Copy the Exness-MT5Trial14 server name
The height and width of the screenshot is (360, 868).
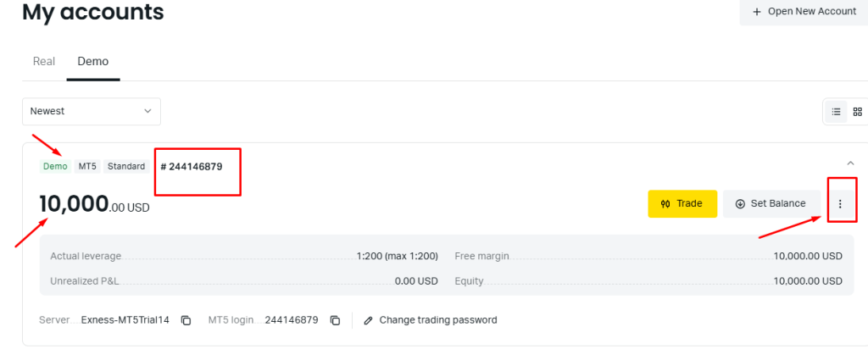click(186, 320)
